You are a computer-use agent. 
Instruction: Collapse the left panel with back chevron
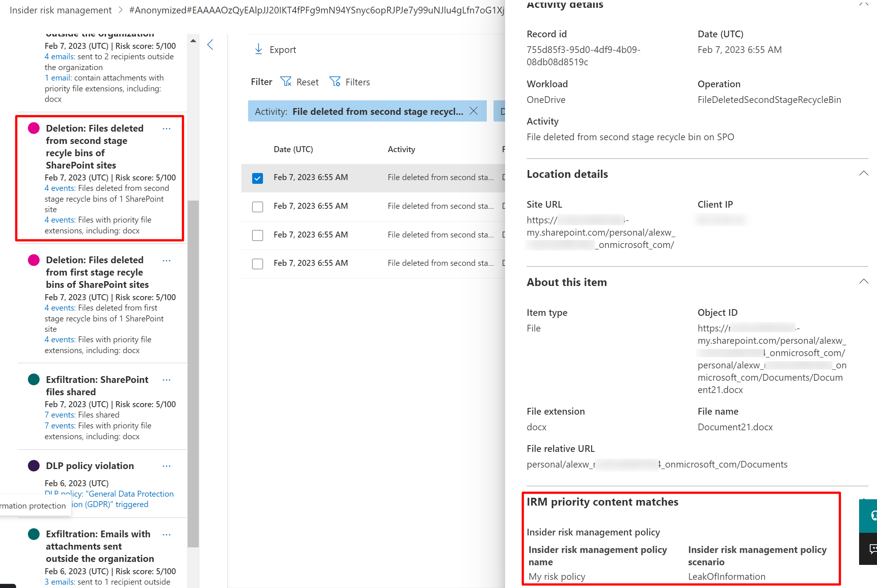(x=210, y=45)
